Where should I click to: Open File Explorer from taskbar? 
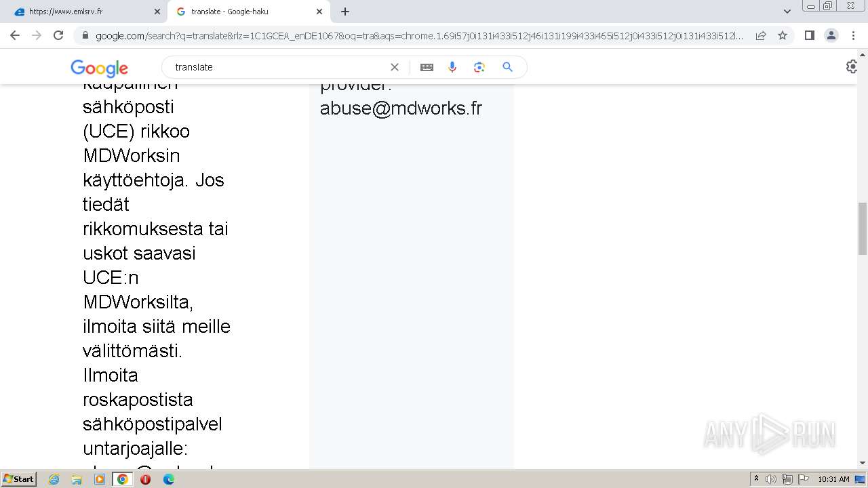[x=77, y=479]
